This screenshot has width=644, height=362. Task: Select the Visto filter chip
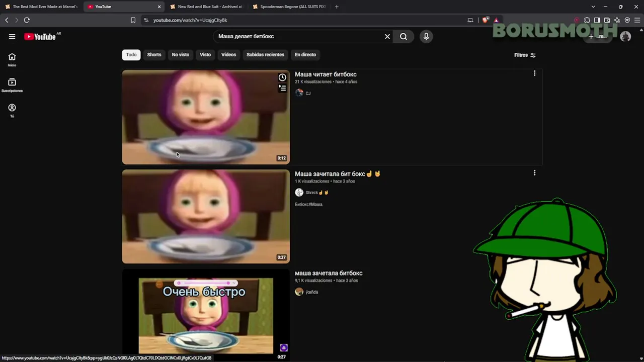[x=205, y=54]
